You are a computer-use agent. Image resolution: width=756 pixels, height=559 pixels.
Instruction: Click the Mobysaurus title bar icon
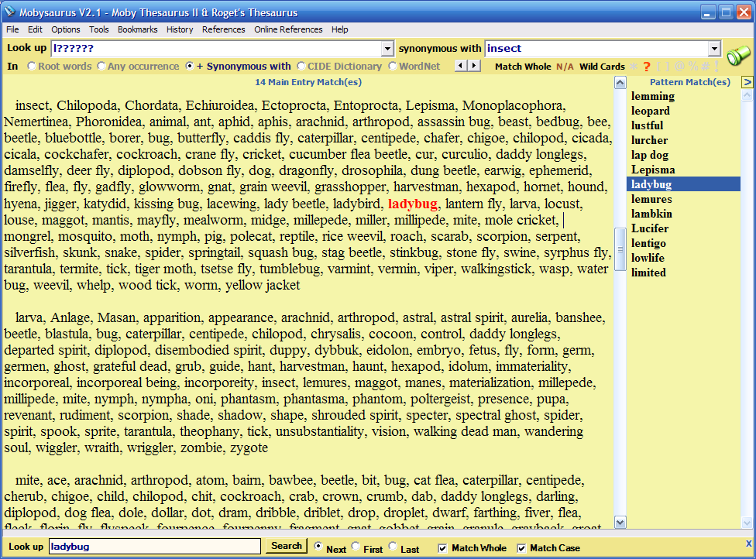pyautogui.click(x=9, y=12)
